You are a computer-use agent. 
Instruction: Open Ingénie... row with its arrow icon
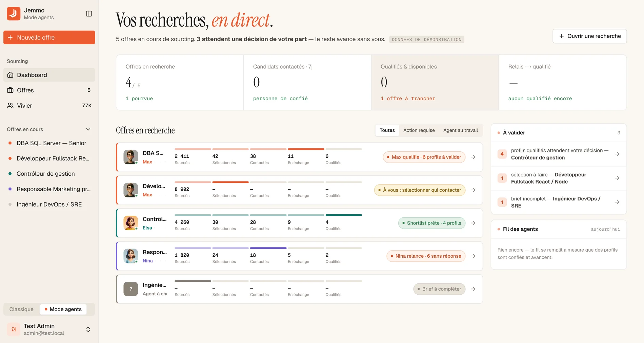coord(473,289)
